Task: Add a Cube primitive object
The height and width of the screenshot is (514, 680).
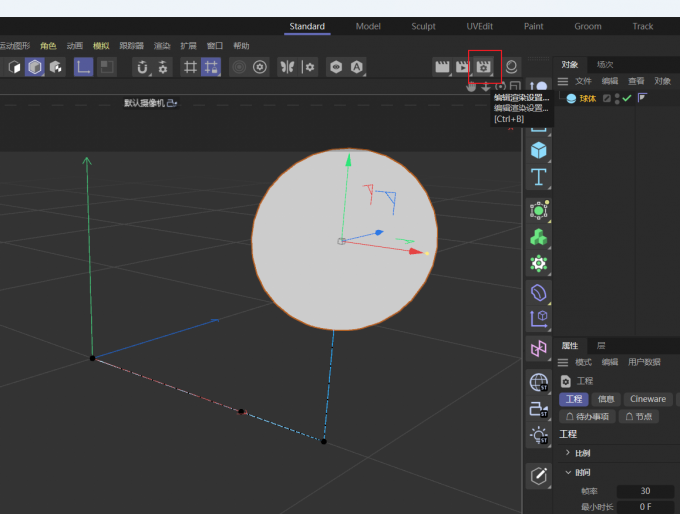Action: pyautogui.click(x=539, y=151)
